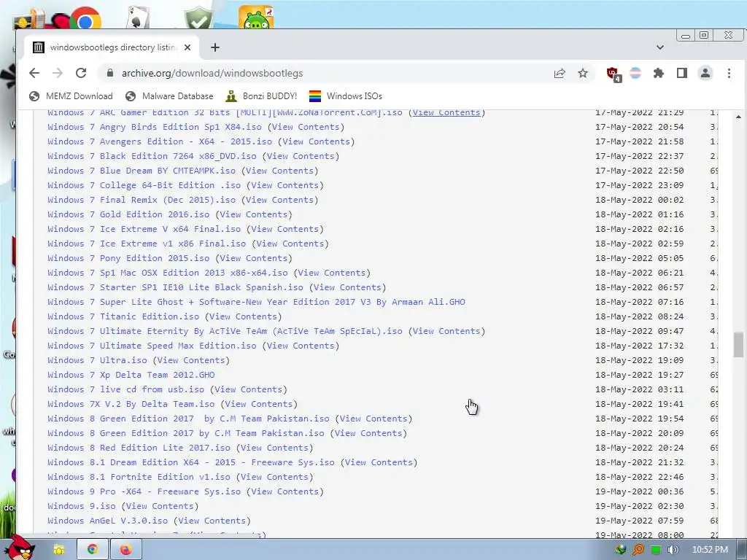Expand the tab search chevron
Screen dimensions: 747x560
click(659, 47)
